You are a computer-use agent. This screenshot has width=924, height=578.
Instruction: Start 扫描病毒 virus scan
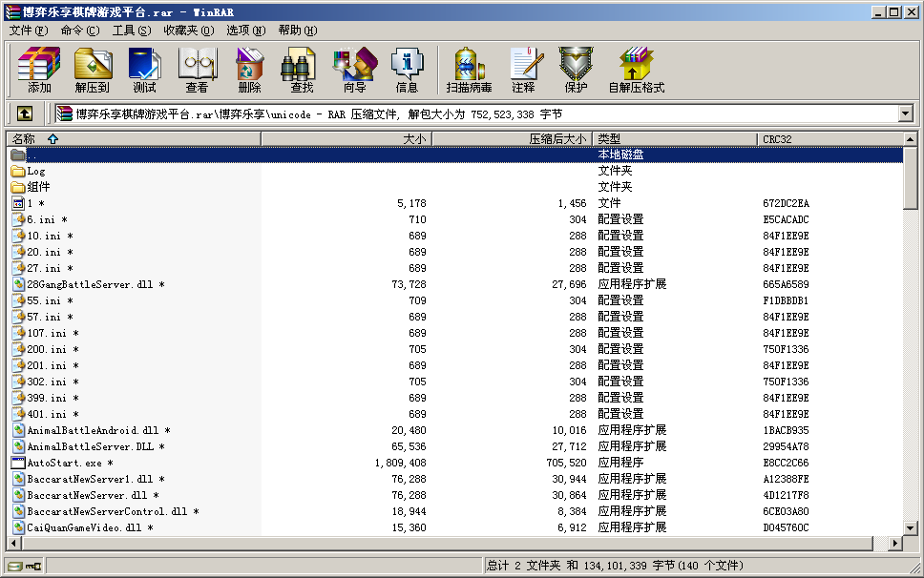tap(469, 70)
